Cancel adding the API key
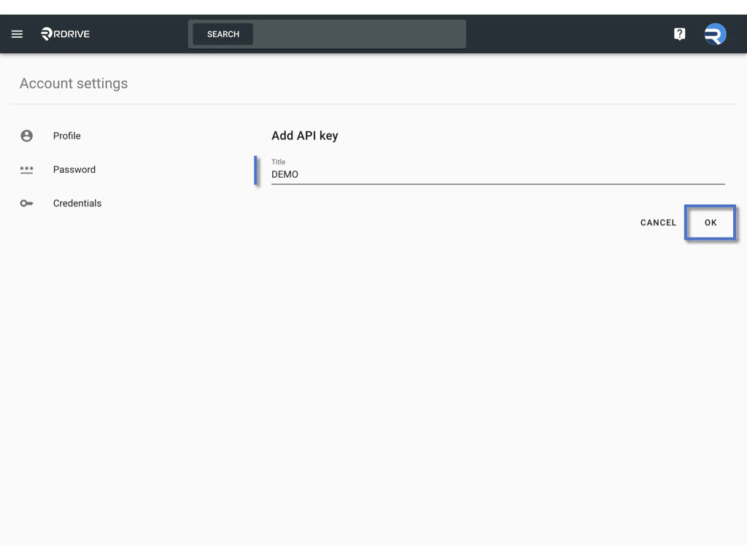 tap(657, 222)
